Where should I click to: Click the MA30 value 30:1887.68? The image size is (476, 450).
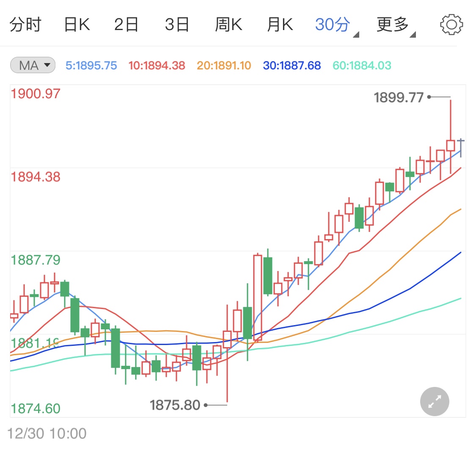pos(292,66)
